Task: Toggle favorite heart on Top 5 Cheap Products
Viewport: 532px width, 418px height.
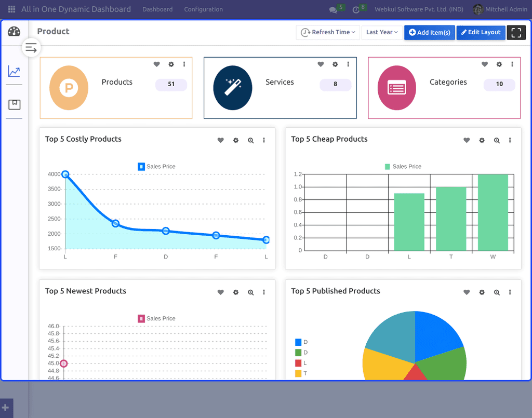Action: [467, 140]
